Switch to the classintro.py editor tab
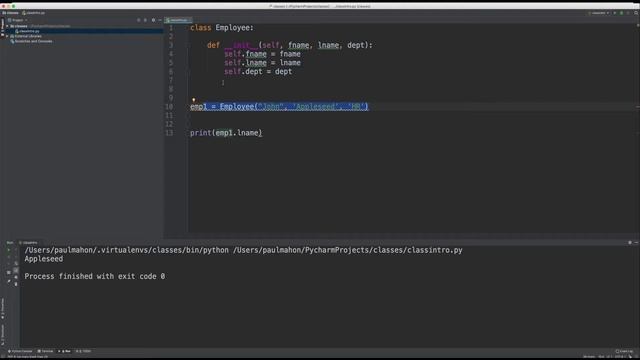The image size is (640, 360). click(x=178, y=20)
